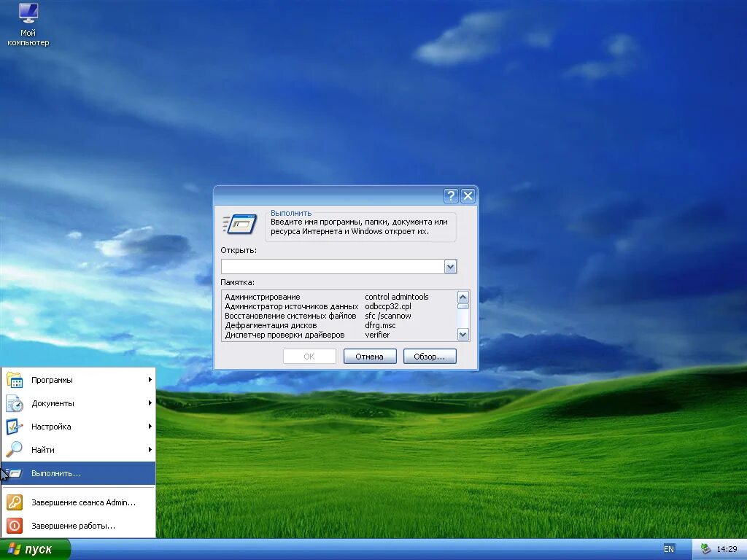Open the Найти submenu
Viewport: 747px width, 560px height.
79,449
